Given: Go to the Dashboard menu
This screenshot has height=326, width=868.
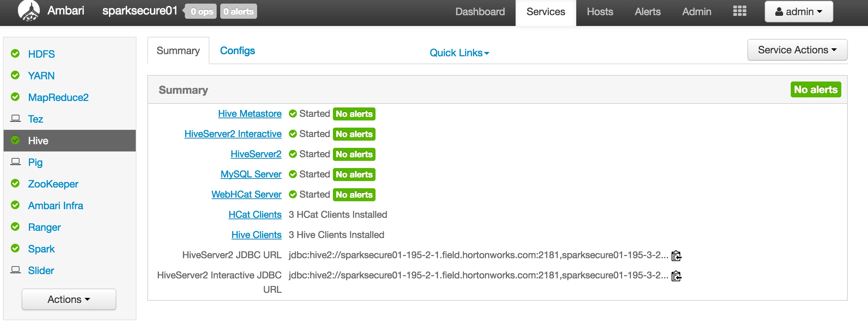Looking at the screenshot, I should click(x=480, y=12).
